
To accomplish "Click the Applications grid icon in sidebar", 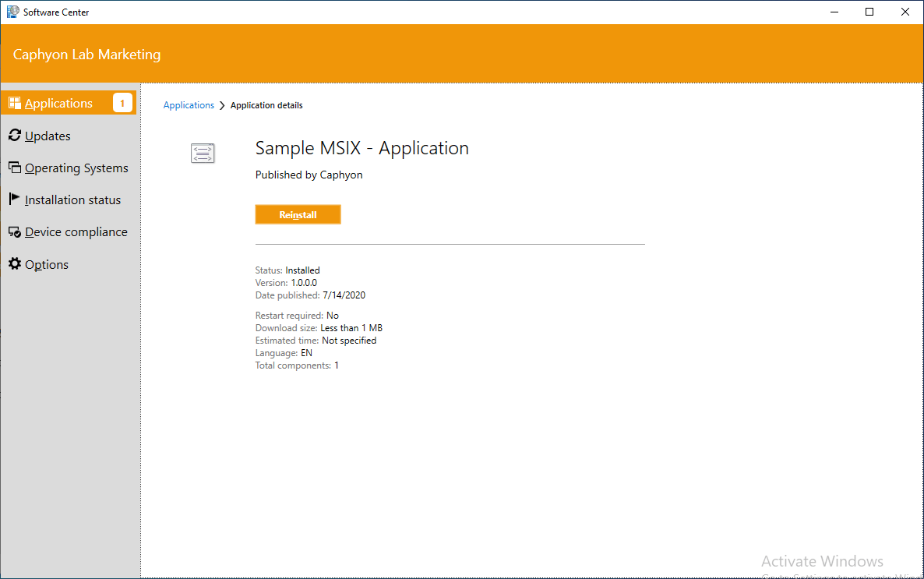I will click(15, 103).
